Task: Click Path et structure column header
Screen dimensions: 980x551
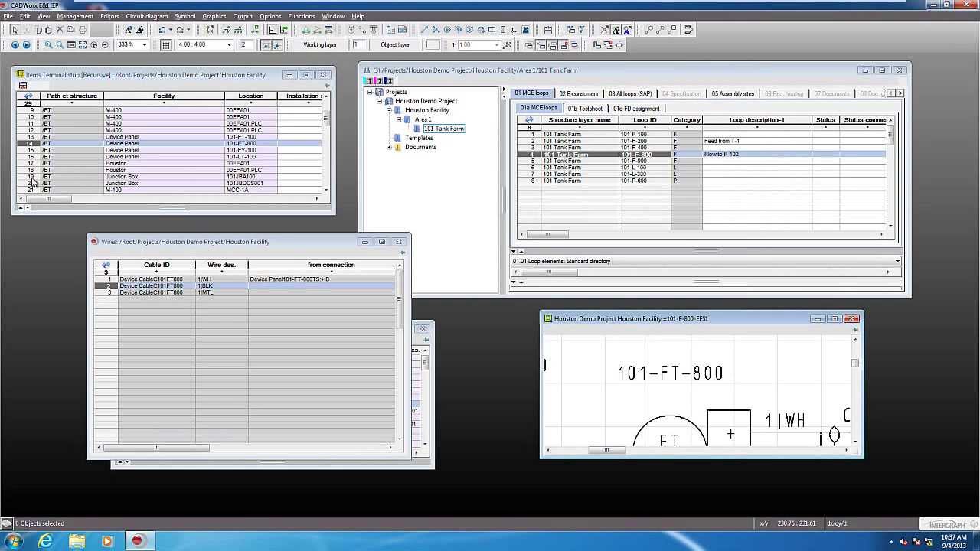Action: [72, 96]
